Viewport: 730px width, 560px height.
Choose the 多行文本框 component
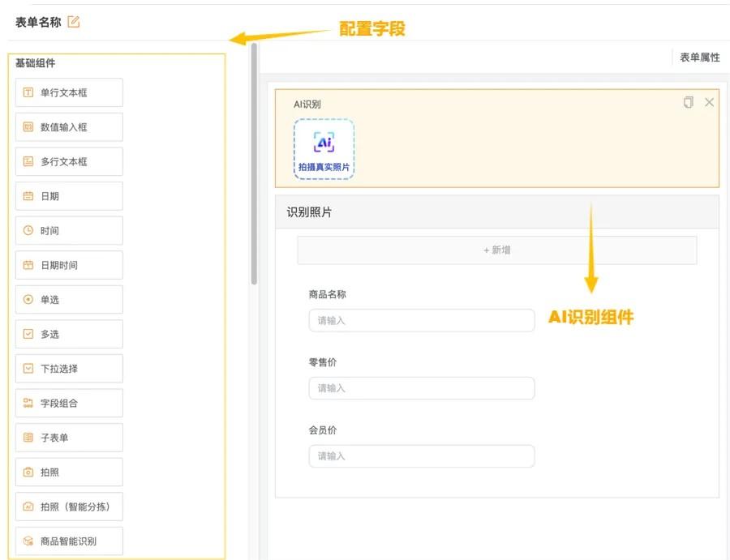pos(69,161)
